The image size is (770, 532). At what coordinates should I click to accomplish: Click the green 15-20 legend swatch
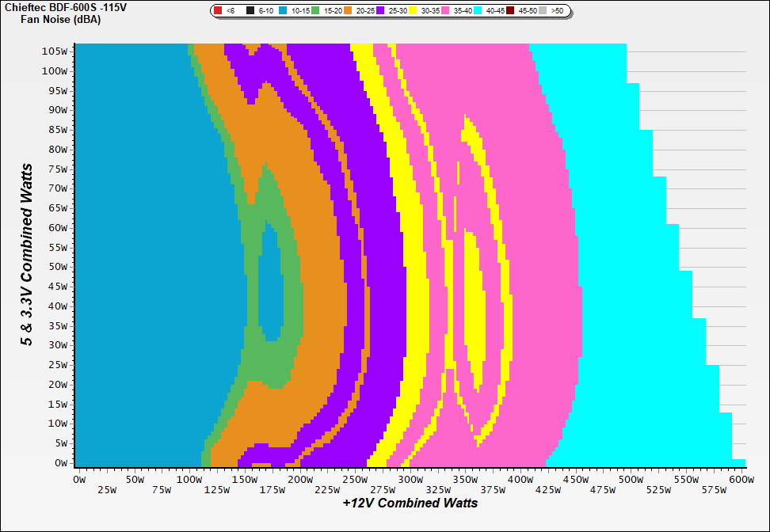click(x=315, y=11)
